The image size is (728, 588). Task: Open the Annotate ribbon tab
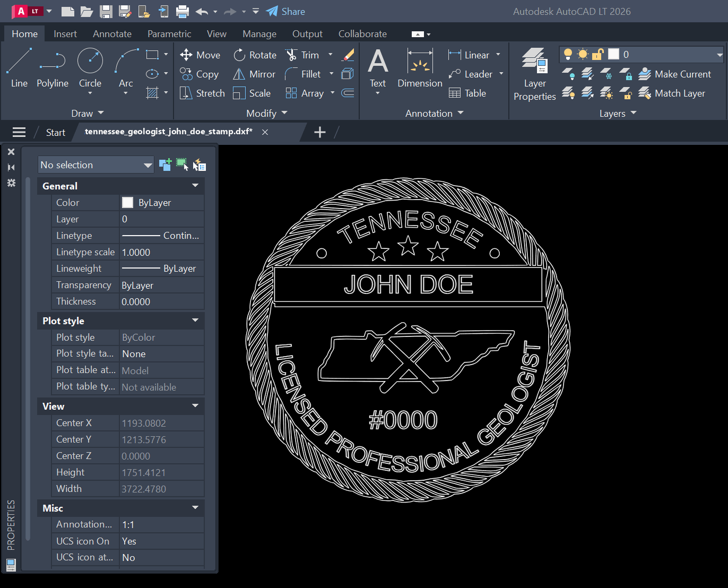coord(112,34)
